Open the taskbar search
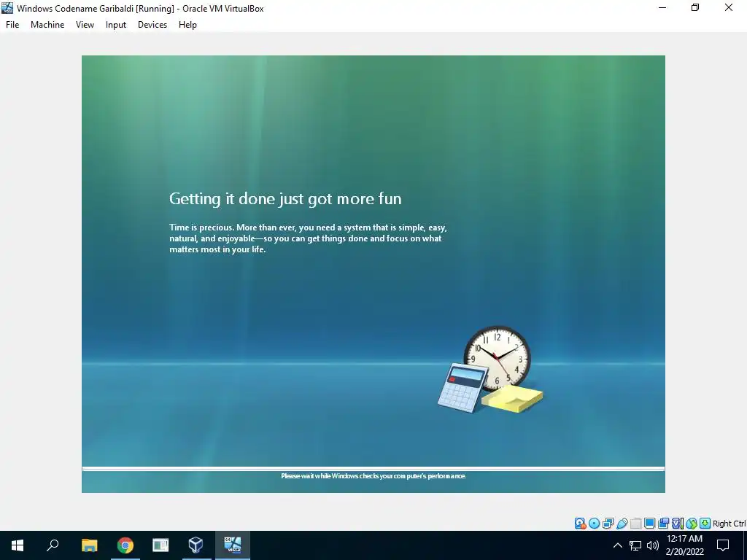 click(x=53, y=545)
